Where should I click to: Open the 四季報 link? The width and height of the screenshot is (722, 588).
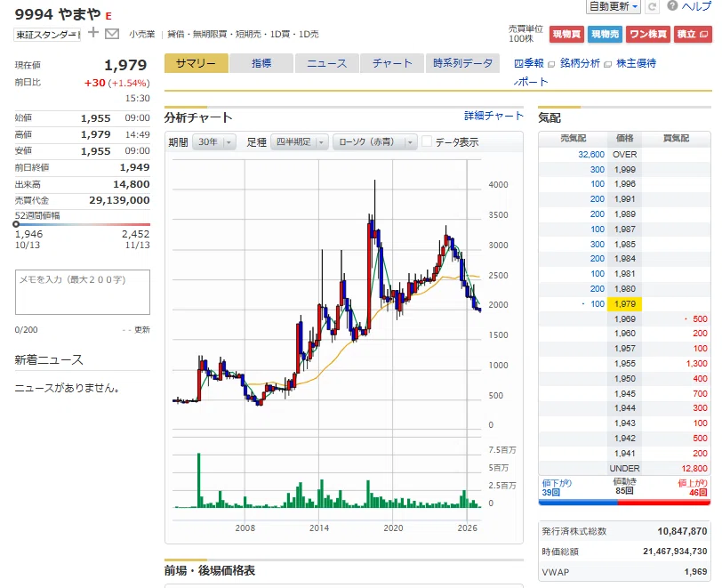[x=528, y=63]
